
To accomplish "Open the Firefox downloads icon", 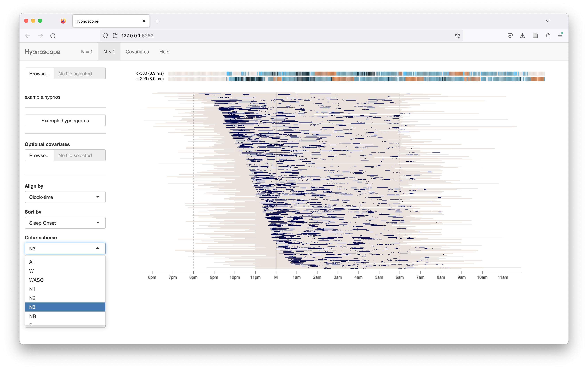I will 522,36.
